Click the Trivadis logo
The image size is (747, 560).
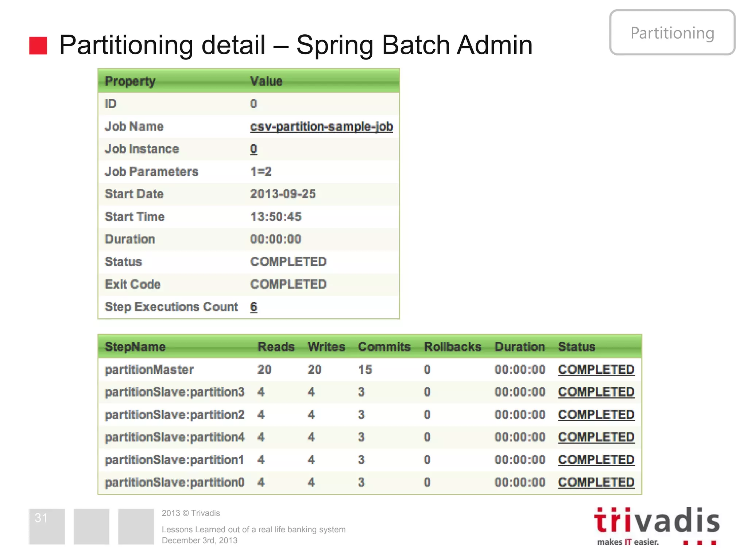(x=657, y=526)
